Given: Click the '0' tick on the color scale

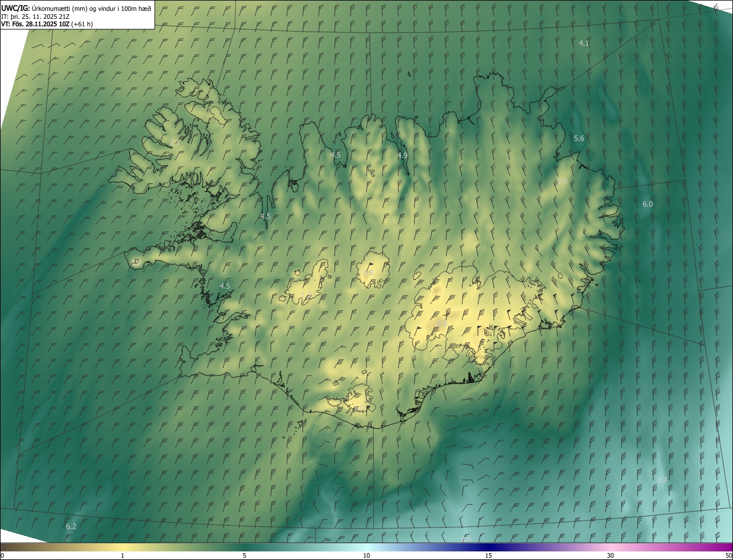Looking at the screenshot, I should (x=2, y=555).
